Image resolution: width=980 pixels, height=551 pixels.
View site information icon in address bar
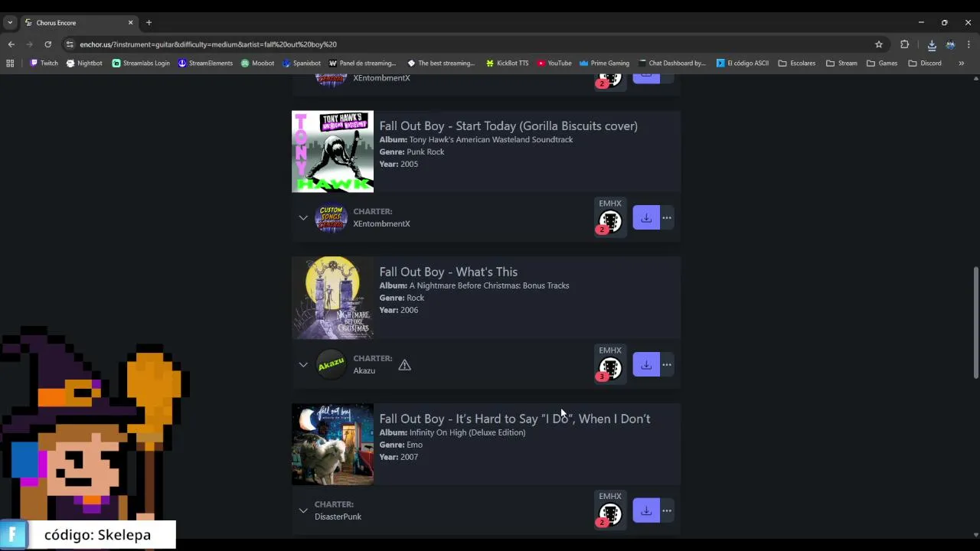click(70, 44)
